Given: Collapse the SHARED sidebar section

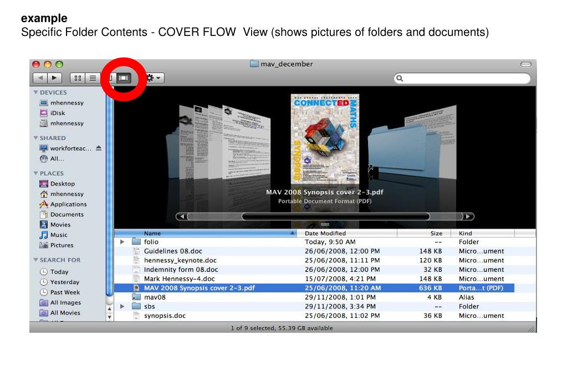Looking at the screenshot, I should click(x=35, y=138).
